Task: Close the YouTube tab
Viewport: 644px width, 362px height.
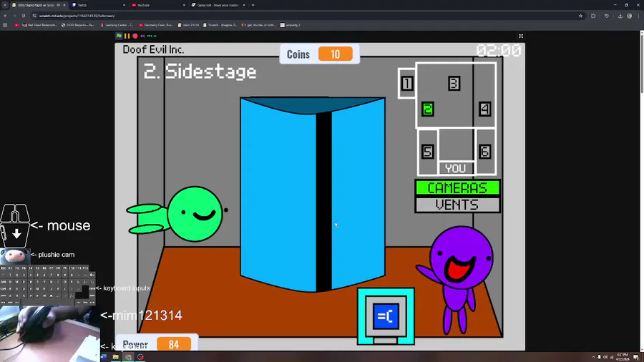Action: 184,5
